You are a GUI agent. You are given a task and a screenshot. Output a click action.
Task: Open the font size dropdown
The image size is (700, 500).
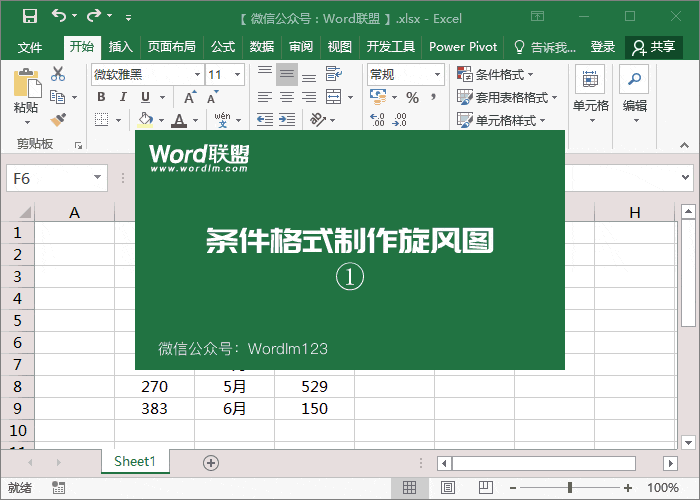coord(238,74)
